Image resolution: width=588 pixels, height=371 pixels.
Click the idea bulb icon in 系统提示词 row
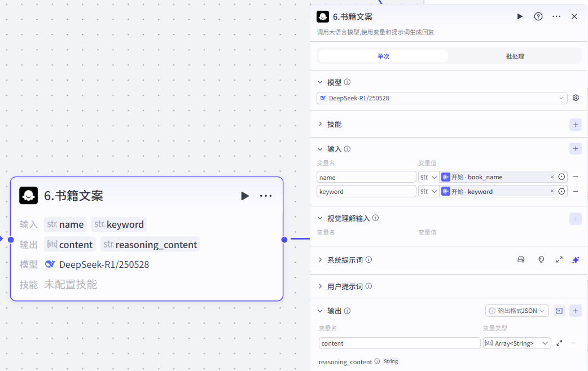pyautogui.click(x=541, y=259)
